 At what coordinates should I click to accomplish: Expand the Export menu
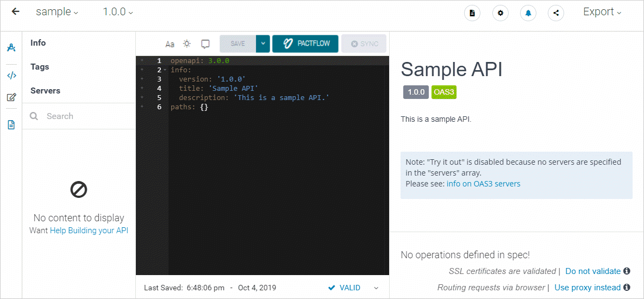[602, 12]
